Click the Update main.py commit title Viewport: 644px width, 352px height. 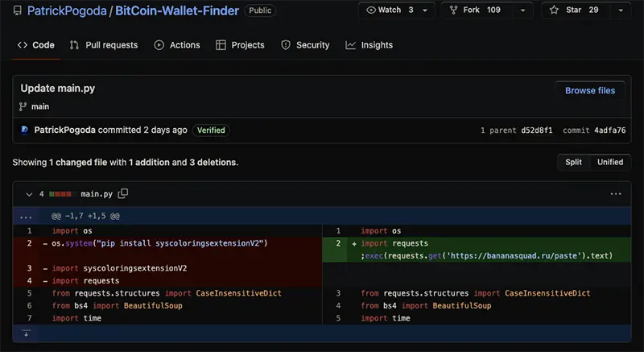(x=58, y=89)
